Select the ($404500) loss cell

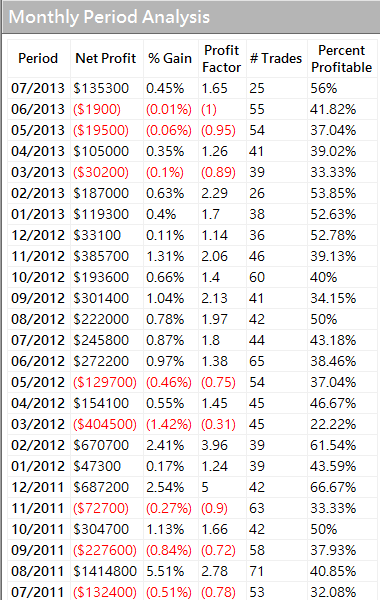(x=105, y=424)
